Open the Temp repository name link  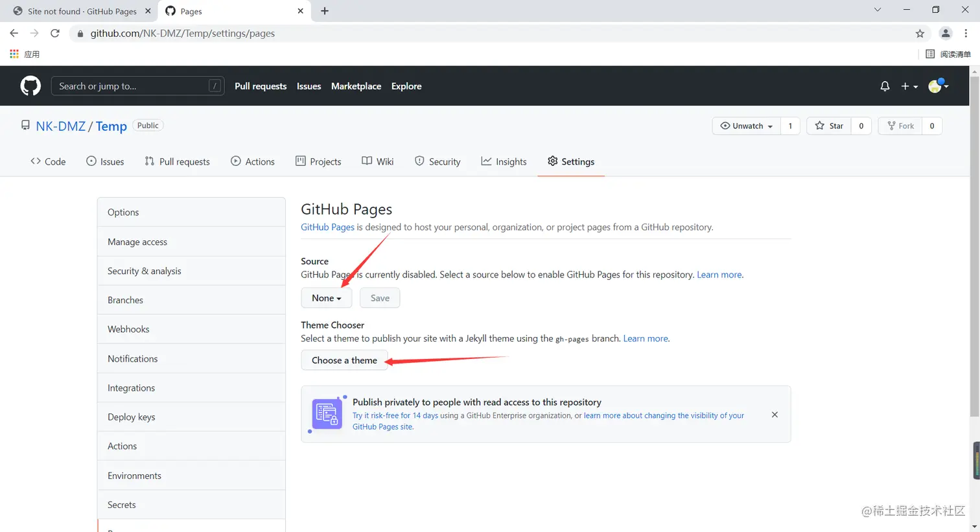(111, 126)
